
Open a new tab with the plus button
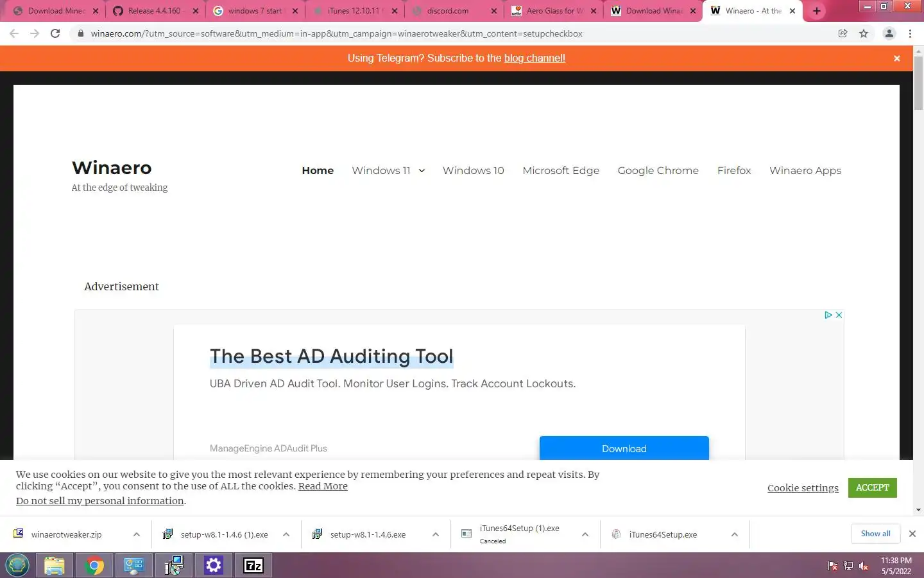[817, 11]
